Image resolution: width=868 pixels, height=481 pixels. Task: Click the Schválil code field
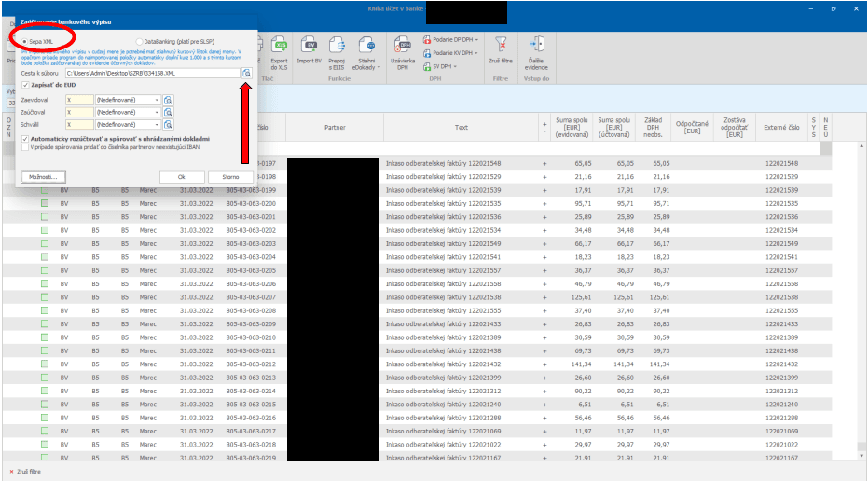(x=79, y=125)
